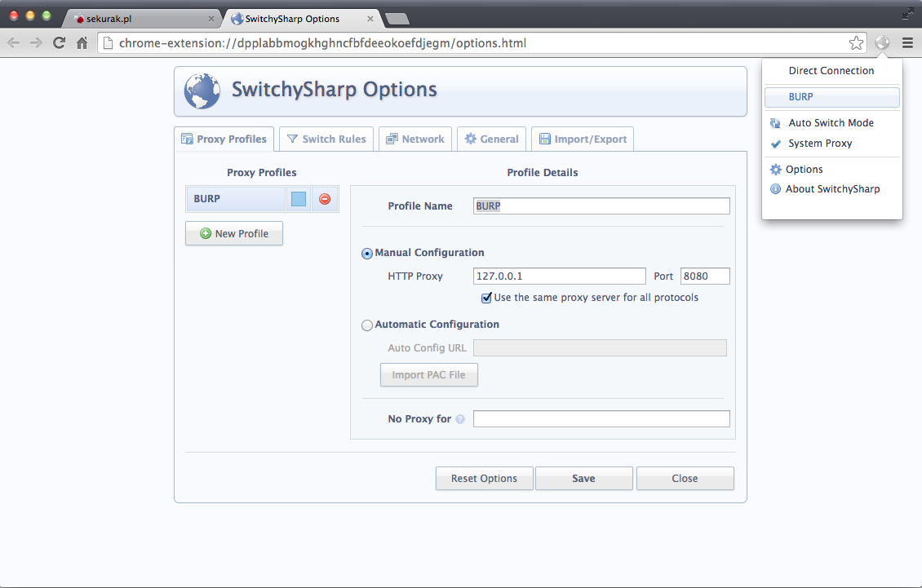Screen dimensions: 922x588
Task: Open the Network tab
Action: (x=415, y=139)
